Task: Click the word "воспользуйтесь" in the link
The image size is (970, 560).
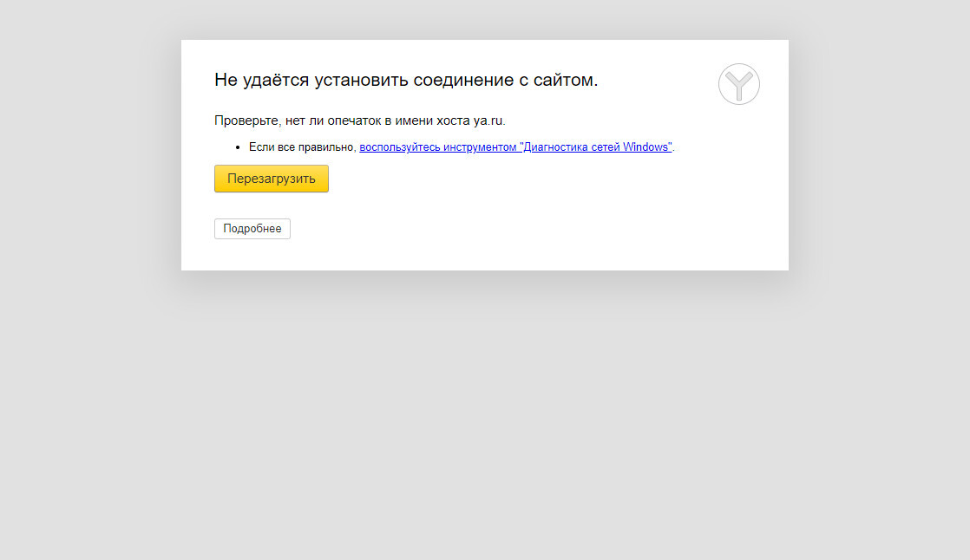Action: pos(400,147)
